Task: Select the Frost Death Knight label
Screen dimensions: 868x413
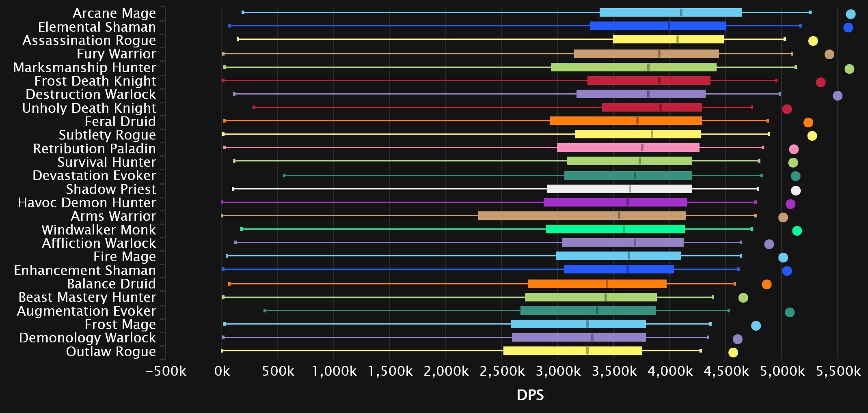Action: 95,81
